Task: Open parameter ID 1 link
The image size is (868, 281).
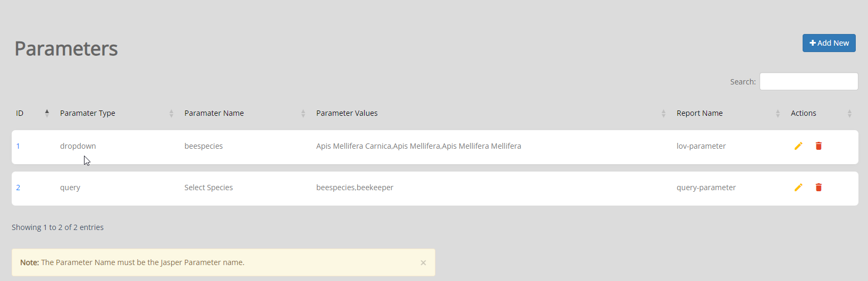Action: click(x=18, y=146)
